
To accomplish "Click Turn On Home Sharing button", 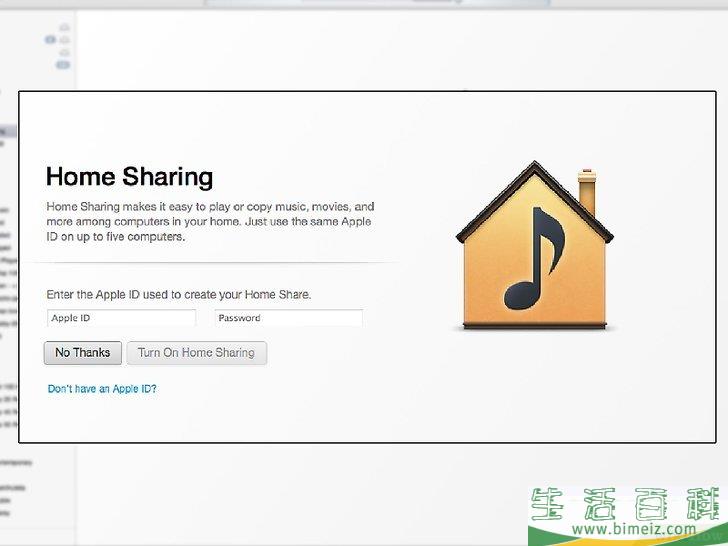I will (196, 353).
